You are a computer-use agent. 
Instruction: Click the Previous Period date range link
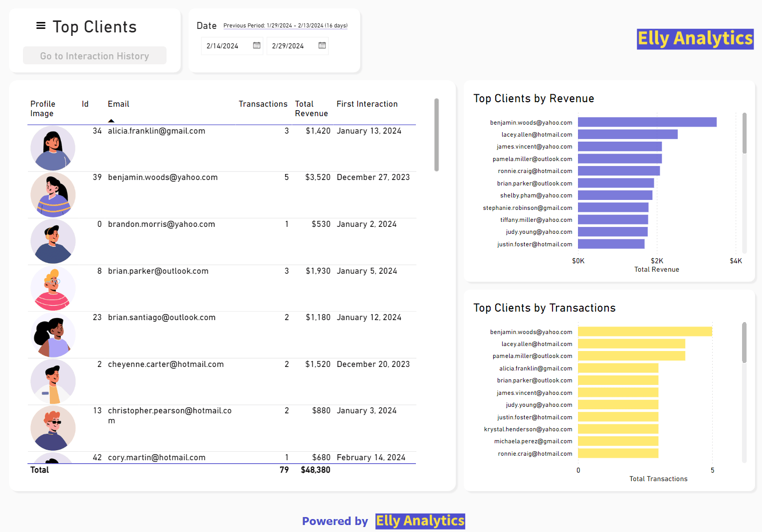coord(285,25)
